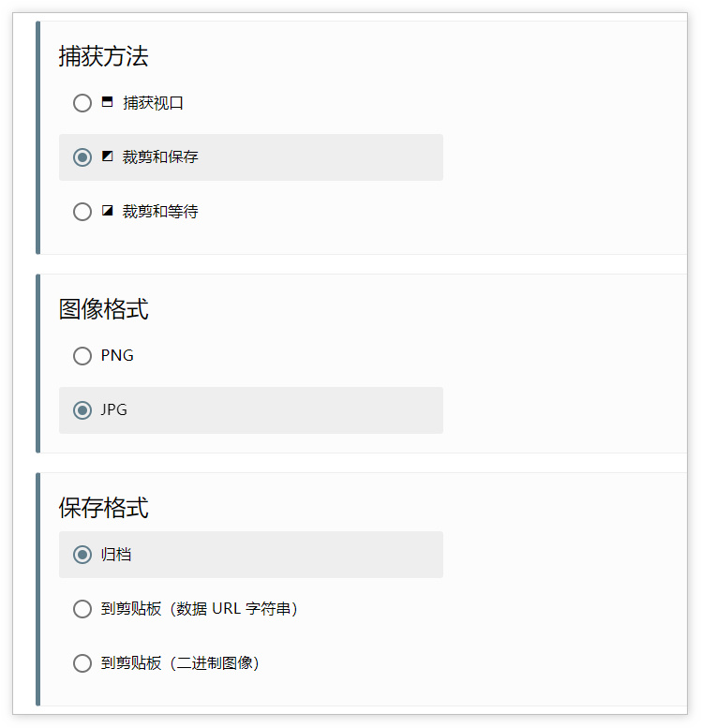Click the 捕获视口 text label
This screenshot has height=728, width=701.
pyautogui.click(x=153, y=103)
